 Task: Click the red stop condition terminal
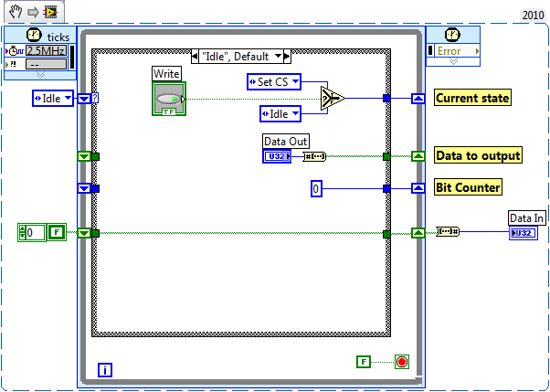(x=402, y=362)
